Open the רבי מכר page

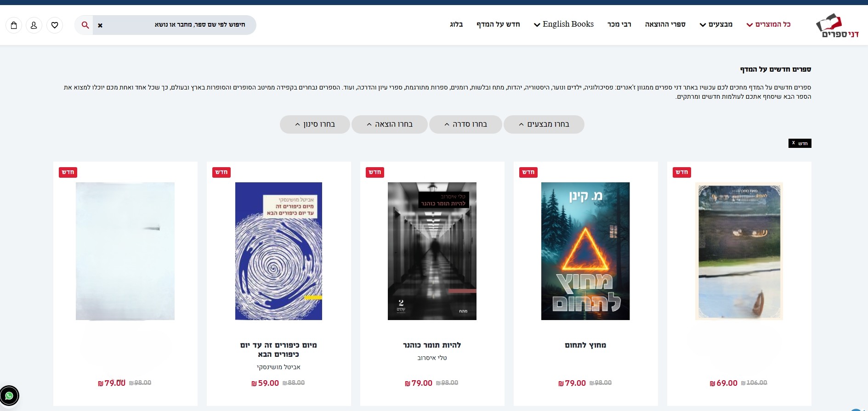(619, 24)
